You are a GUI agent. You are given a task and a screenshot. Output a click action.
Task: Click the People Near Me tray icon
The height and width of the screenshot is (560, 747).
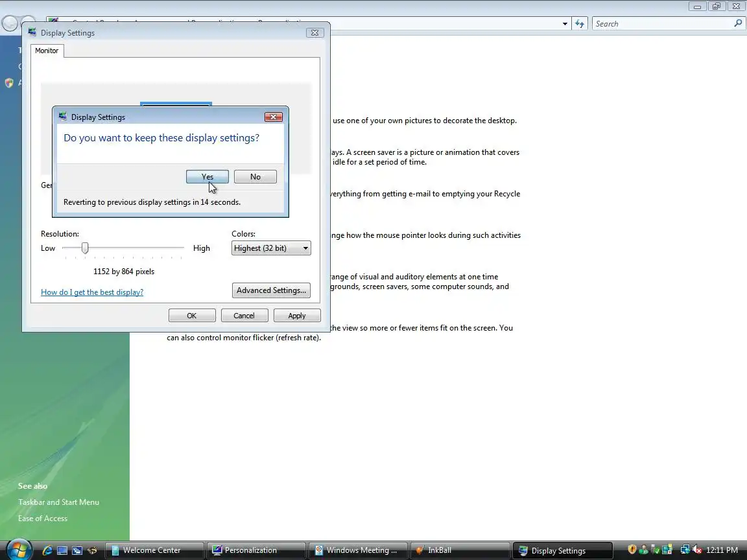[644, 550]
